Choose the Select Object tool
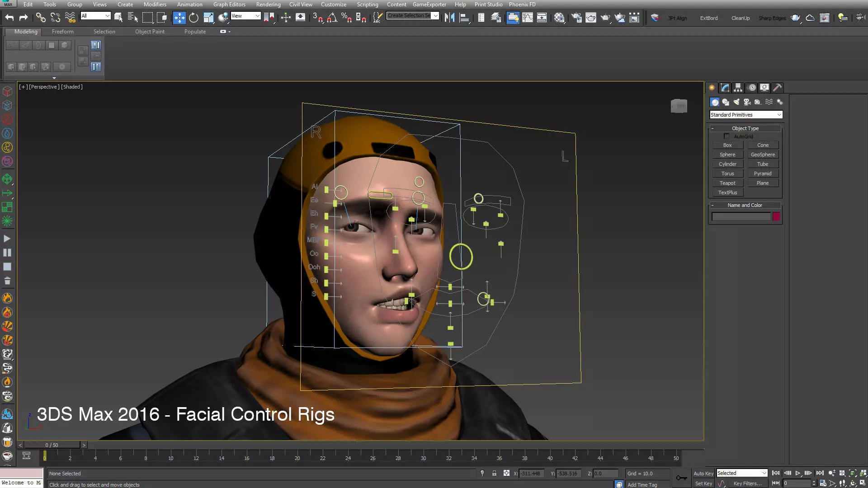Image resolution: width=868 pixels, height=488 pixels. pos(118,18)
